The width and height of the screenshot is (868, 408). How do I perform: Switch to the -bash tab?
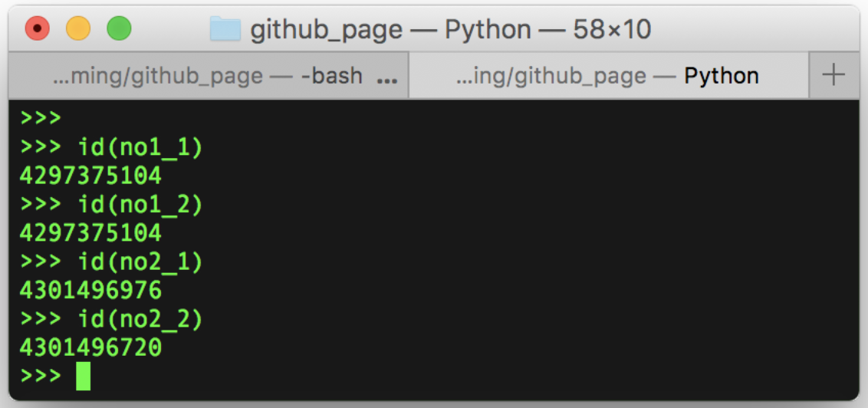pos(208,76)
